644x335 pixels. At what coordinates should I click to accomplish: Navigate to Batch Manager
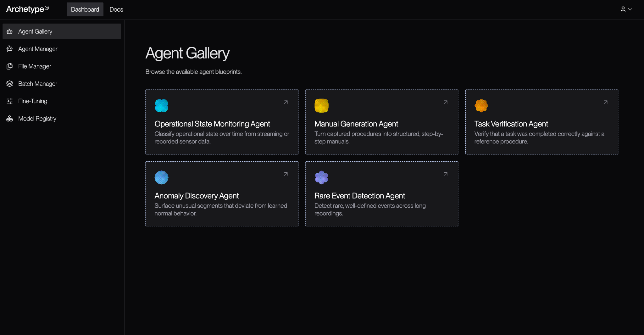click(x=62, y=84)
